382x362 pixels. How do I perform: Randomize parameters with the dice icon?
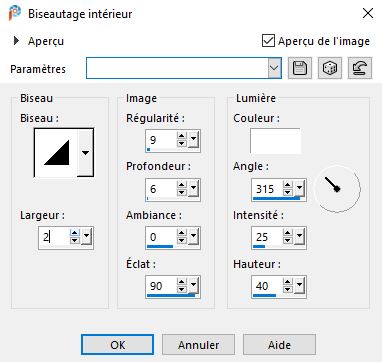[x=330, y=68]
